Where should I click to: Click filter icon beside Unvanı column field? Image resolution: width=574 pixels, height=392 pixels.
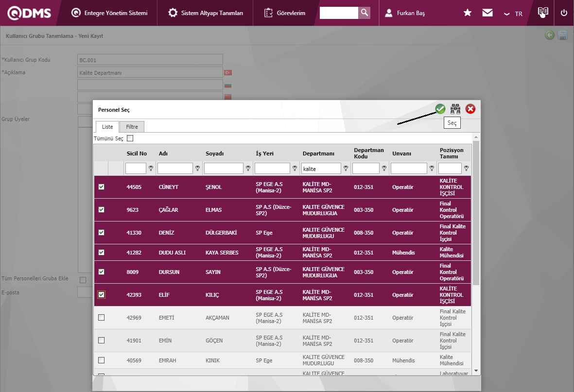[x=432, y=169]
